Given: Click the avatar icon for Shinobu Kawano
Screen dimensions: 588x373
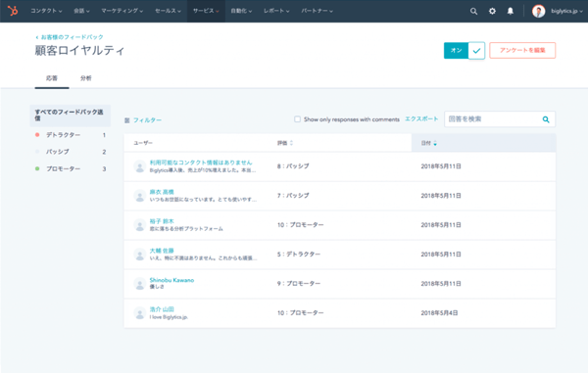Looking at the screenshot, I should (x=140, y=284).
